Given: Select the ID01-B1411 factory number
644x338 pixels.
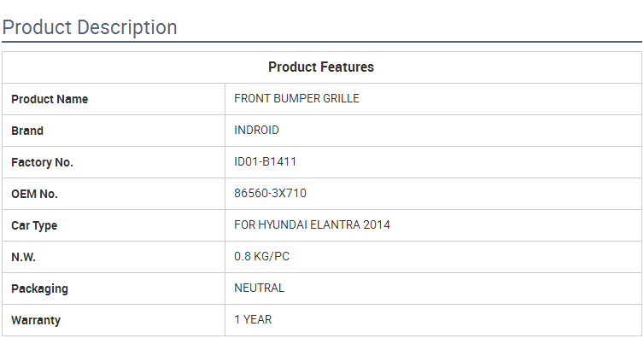Looking at the screenshot, I should pos(265,161).
